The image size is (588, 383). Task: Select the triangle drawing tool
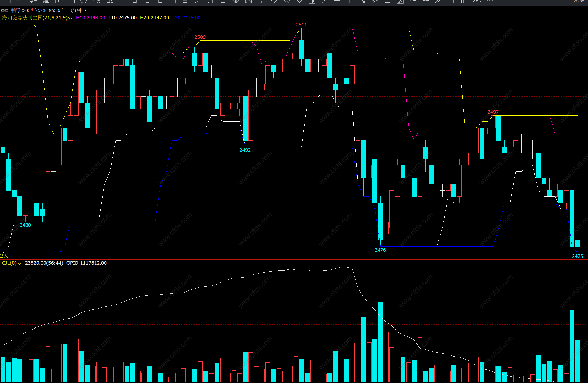pos(400,1)
